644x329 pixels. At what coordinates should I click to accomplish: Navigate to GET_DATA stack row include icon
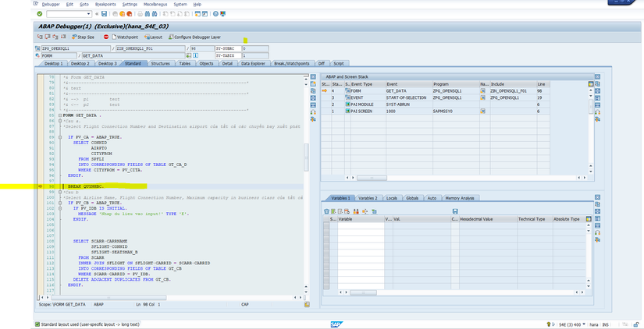coord(483,90)
